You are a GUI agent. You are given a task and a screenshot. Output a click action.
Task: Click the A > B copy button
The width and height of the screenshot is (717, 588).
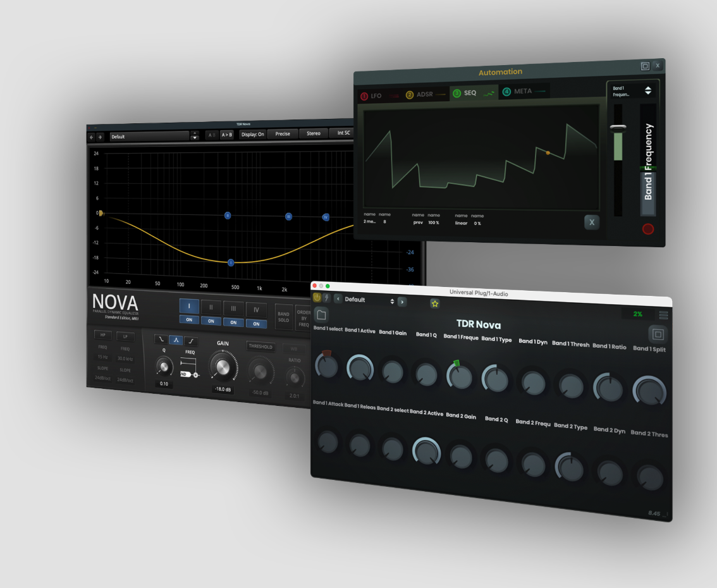(x=226, y=135)
